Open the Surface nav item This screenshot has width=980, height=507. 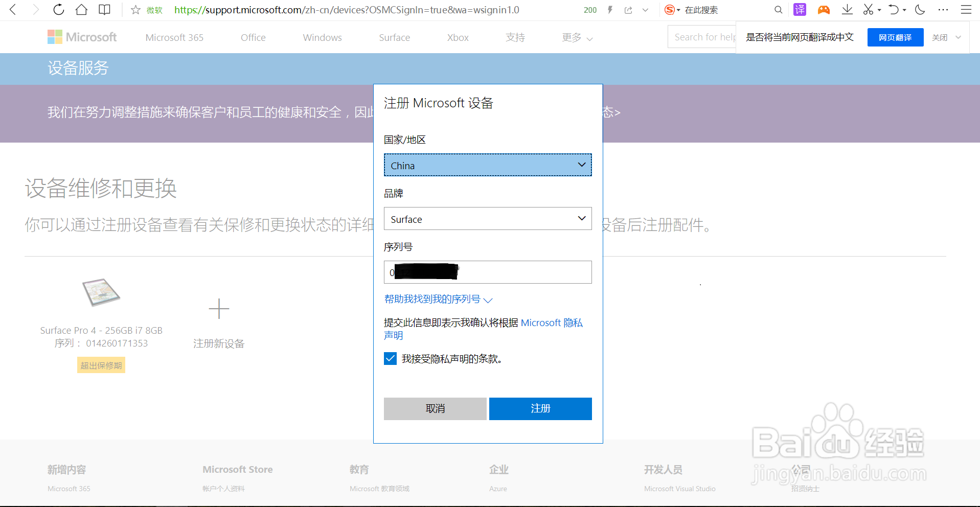click(x=394, y=37)
